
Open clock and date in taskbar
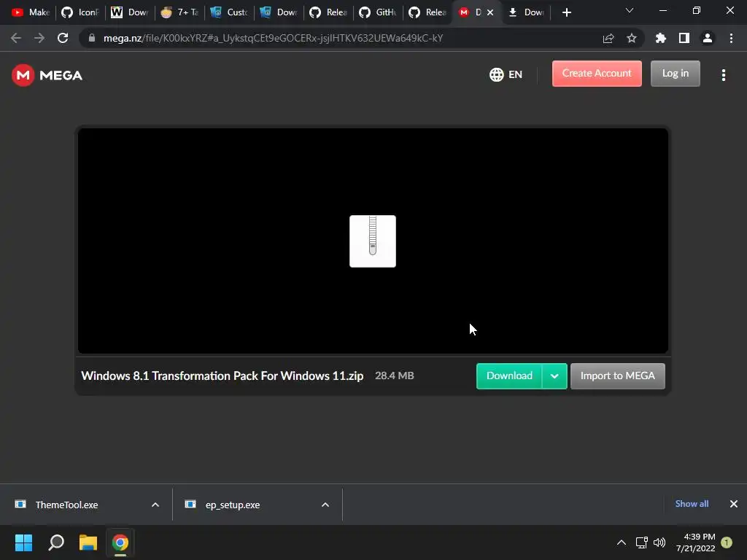click(x=695, y=542)
